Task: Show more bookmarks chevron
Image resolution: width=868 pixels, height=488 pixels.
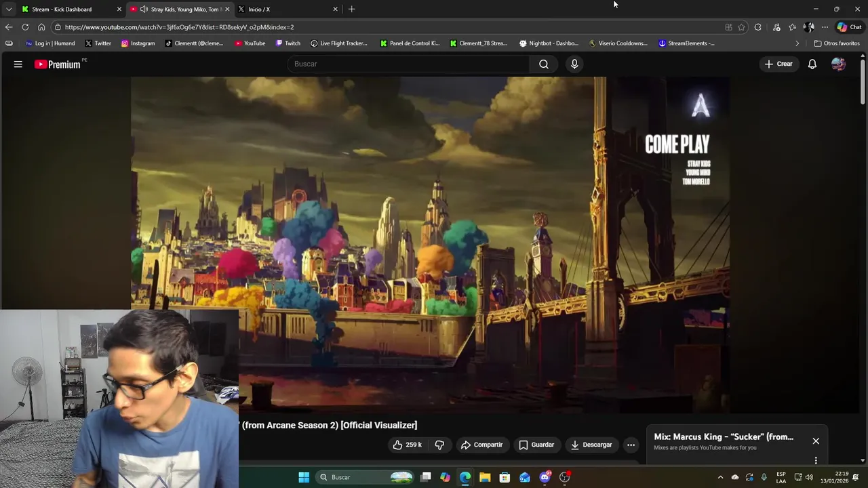Action: [797, 43]
